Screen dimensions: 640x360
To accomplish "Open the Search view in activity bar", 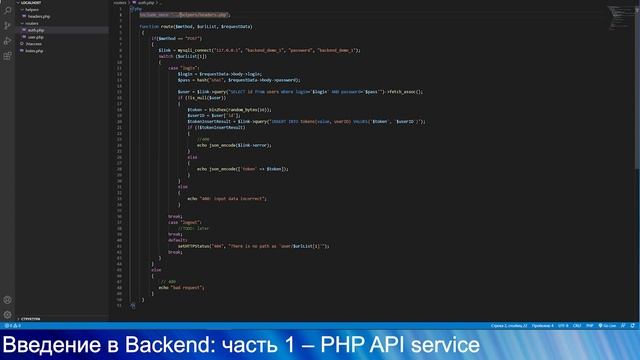I will tap(7, 10).
